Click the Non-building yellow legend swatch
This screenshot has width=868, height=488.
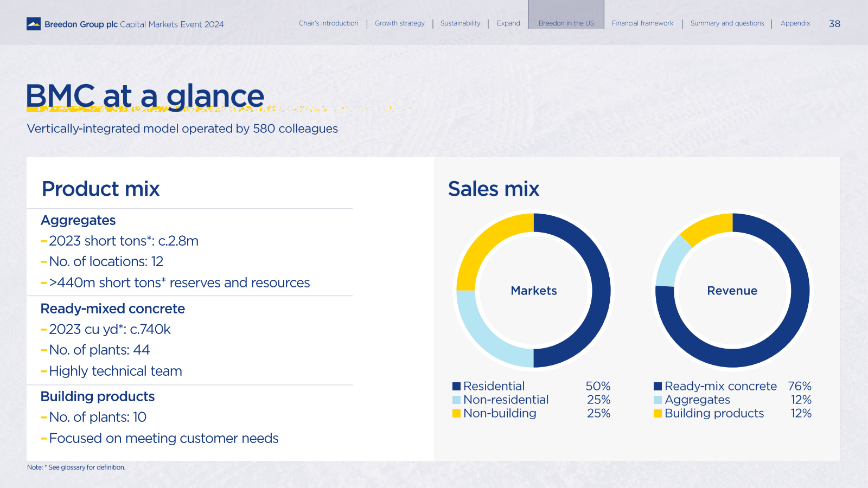(457, 413)
